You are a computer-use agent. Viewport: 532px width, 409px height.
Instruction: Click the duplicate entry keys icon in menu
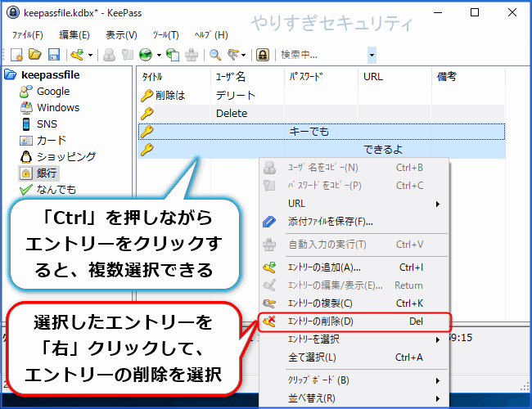[269, 303]
